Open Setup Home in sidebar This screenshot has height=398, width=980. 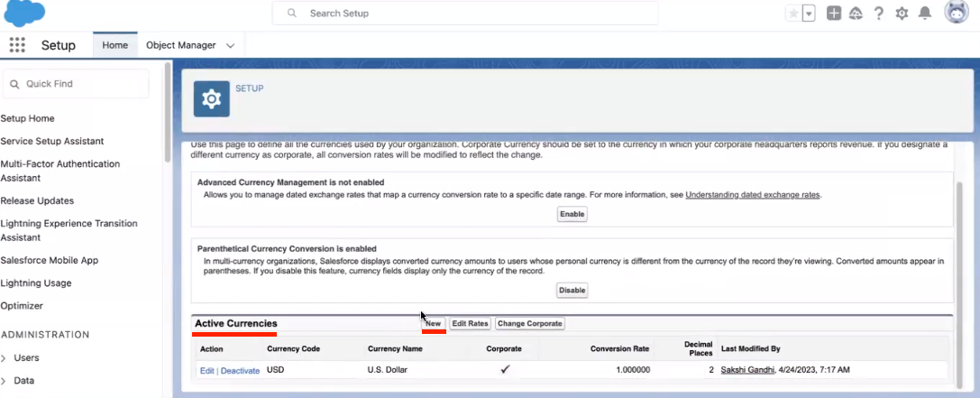click(x=28, y=118)
